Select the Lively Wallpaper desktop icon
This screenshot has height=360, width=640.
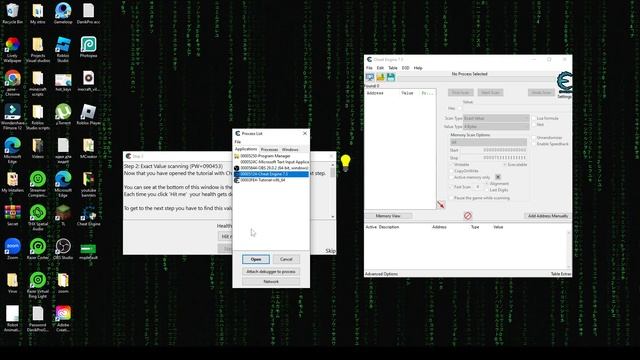click(12, 50)
